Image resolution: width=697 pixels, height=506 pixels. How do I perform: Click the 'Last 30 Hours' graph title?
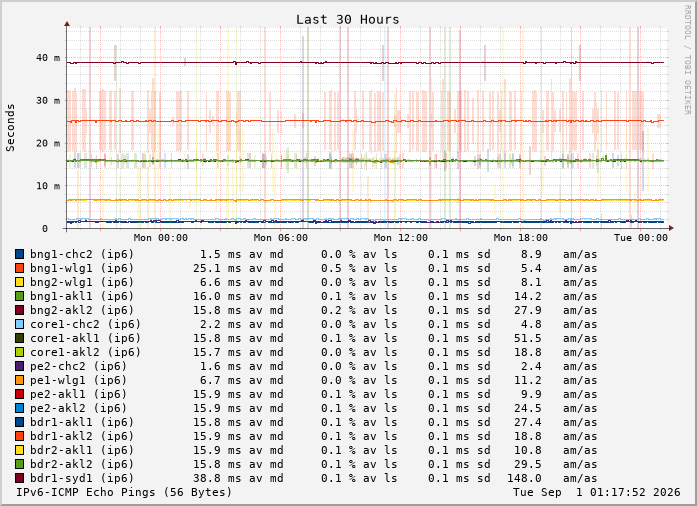pos(348,20)
